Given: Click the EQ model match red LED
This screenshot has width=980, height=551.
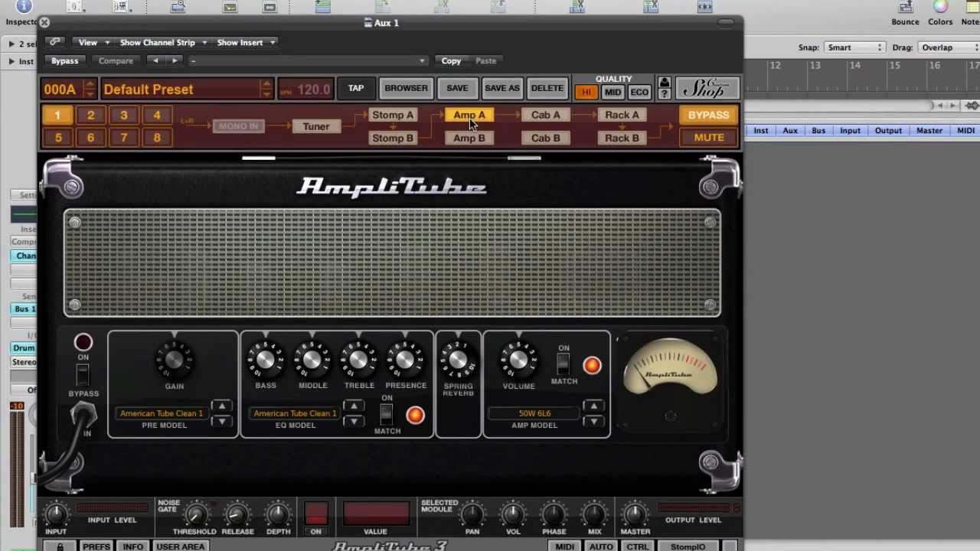Looking at the screenshot, I should pyautogui.click(x=415, y=415).
